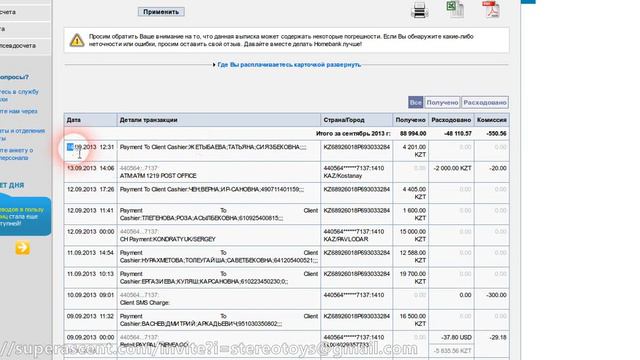Viewport: 640px width, 360px height.
Task: Click the spent amount -37.80 USD
Action: pyautogui.click(x=456, y=338)
